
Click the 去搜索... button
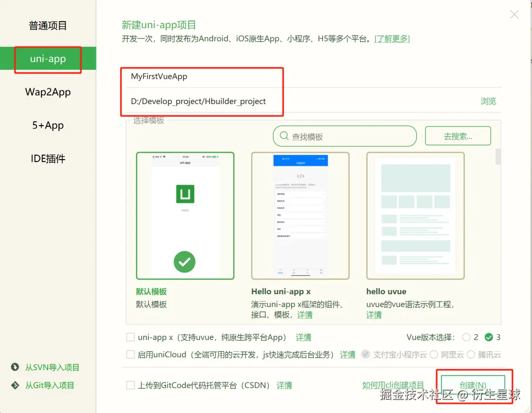[458, 136]
